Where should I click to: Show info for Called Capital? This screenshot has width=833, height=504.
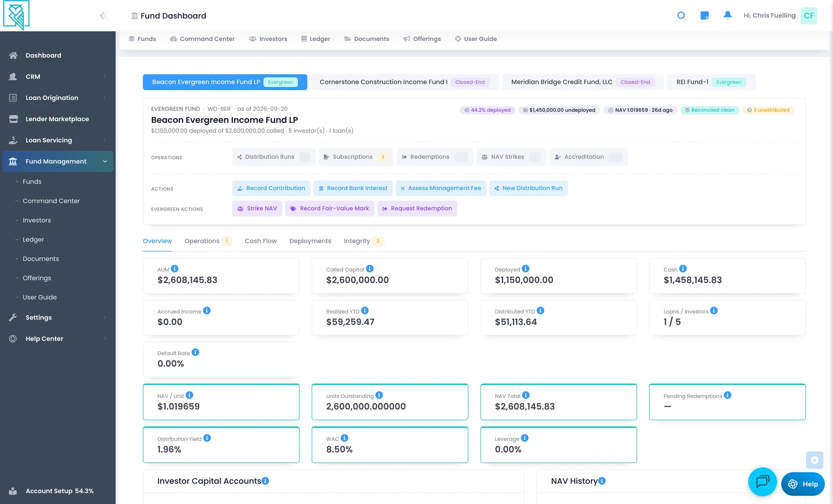(370, 269)
